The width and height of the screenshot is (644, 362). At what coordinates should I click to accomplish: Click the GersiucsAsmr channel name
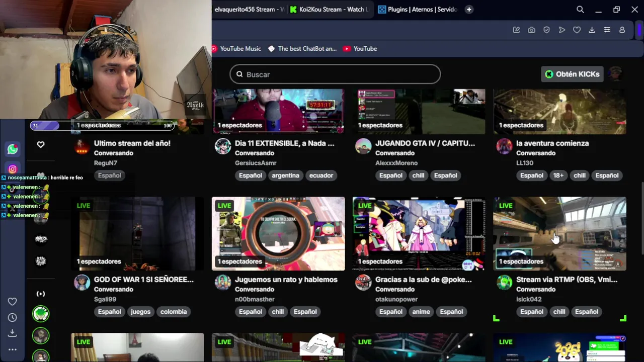pos(256,163)
